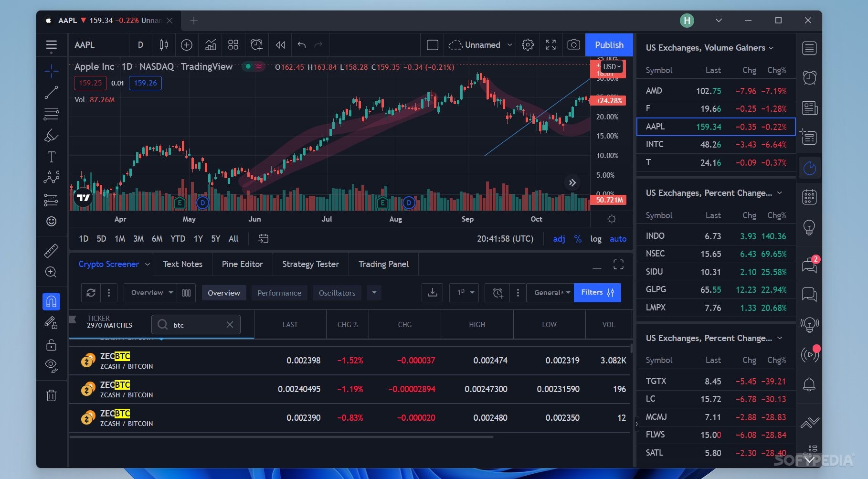Switch to the Text Notes tab
868x479 pixels.
182,264
